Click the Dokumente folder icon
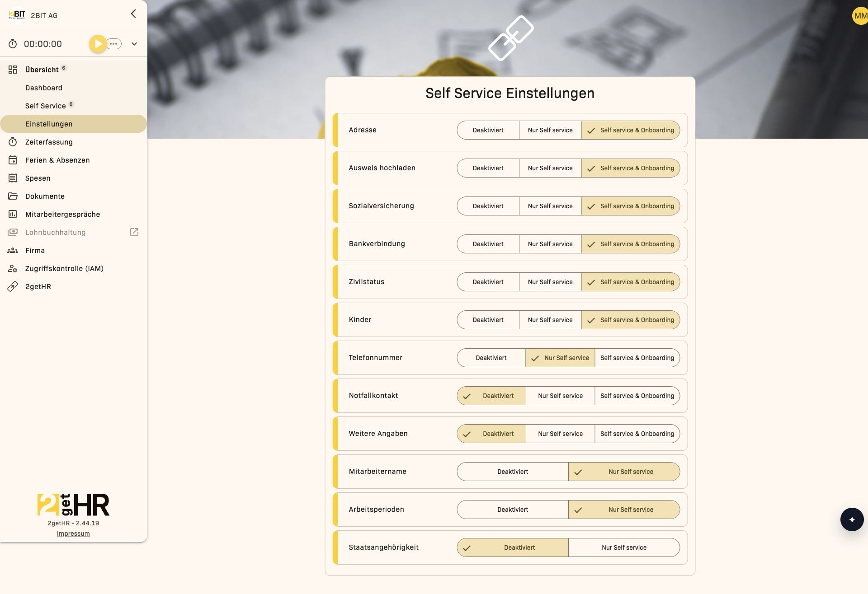 pyautogui.click(x=13, y=196)
